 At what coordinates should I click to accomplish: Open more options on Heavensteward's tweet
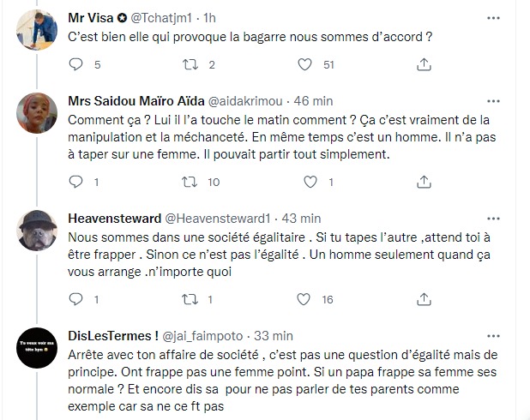point(493,219)
